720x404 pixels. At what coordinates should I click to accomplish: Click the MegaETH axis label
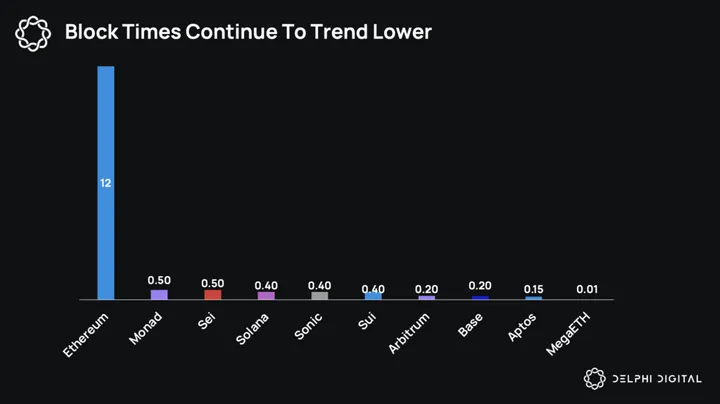[570, 335]
